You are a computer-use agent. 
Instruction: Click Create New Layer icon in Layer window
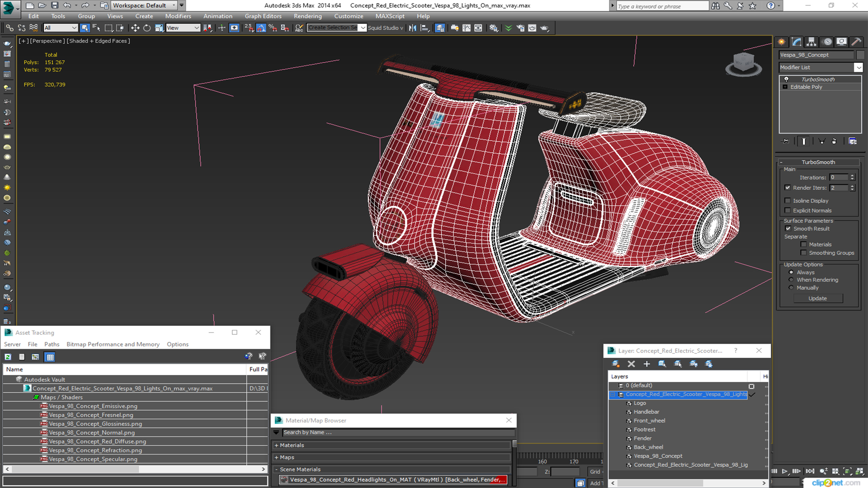[615, 364]
